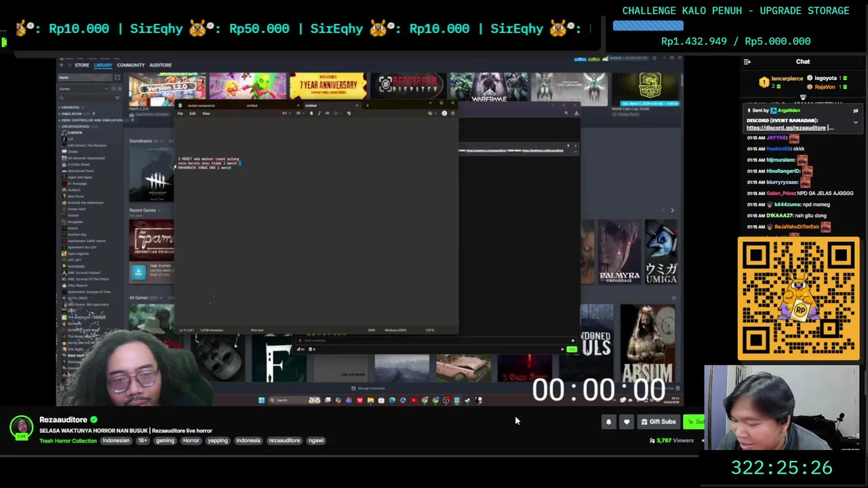868x488 pixels.
Task: Click chat username Galon_Pdes
Action: (x=780, y=193)
